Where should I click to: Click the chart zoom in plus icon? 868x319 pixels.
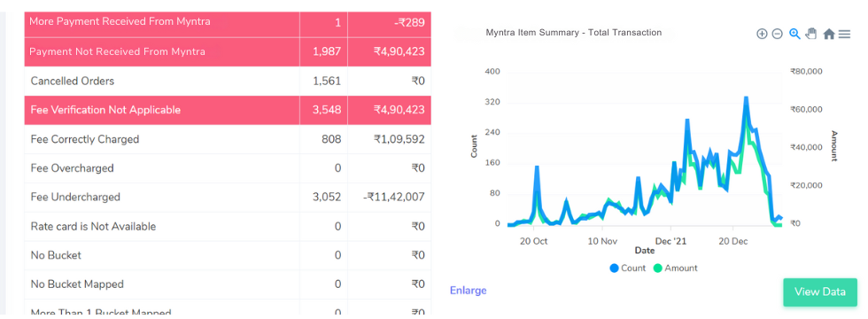762,34
